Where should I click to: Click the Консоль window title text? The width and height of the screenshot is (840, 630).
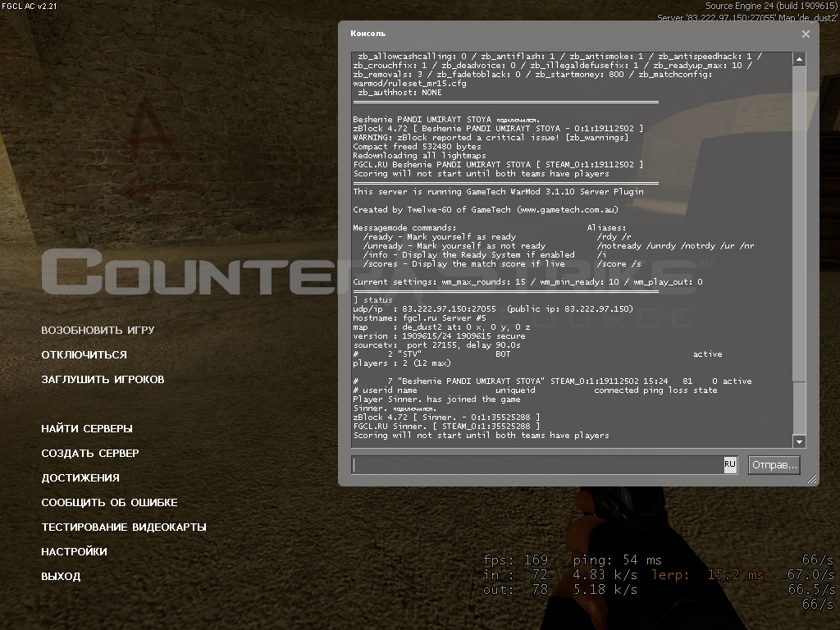pyautogui.click(x=368, y=33)
